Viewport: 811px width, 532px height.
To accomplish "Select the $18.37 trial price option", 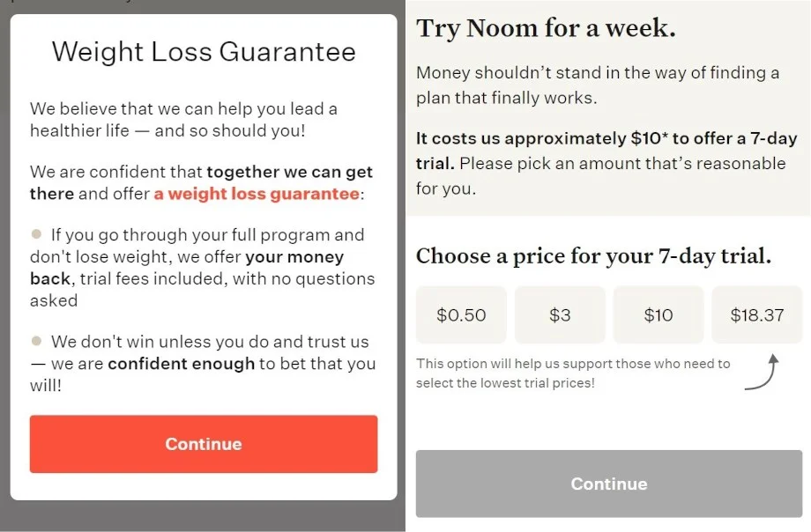I will point(756,314).
